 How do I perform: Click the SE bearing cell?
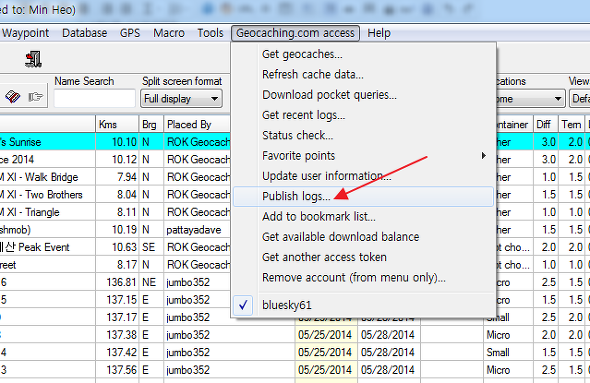151,247
